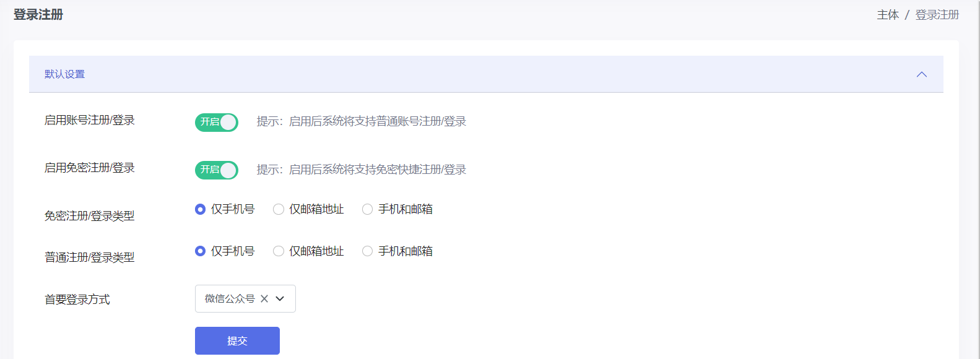
Task: Click the 微信公众号 value in the select box
Action: click(230, 298)
